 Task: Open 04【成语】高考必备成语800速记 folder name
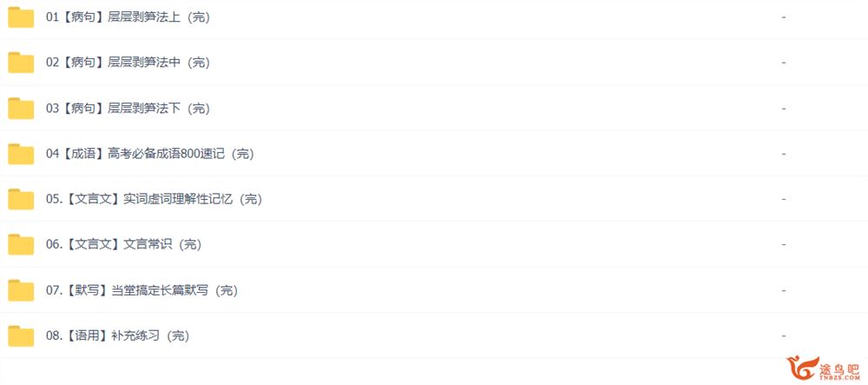click(150, 154)
